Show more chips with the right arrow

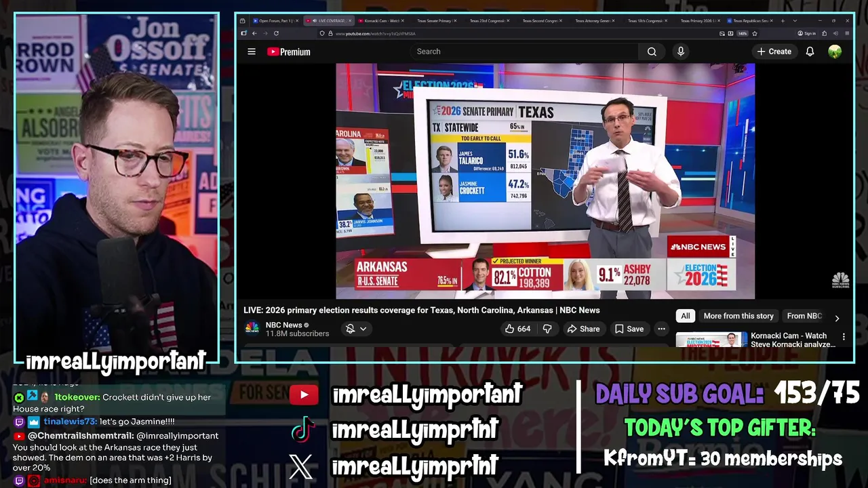pos(837,318)
